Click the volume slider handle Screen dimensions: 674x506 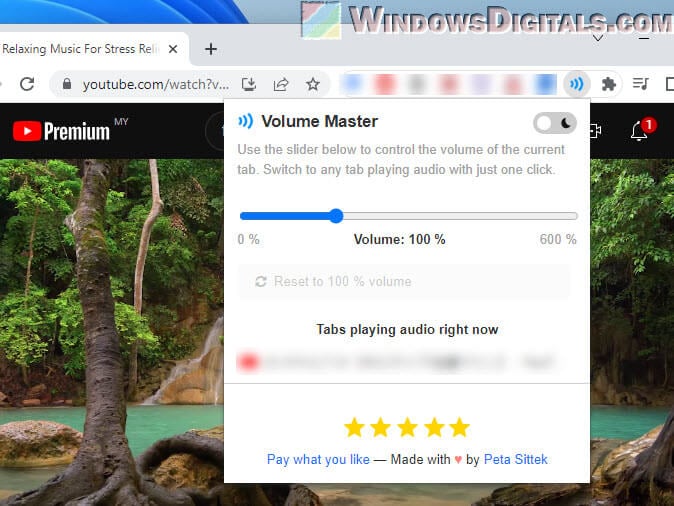[336, 216]
